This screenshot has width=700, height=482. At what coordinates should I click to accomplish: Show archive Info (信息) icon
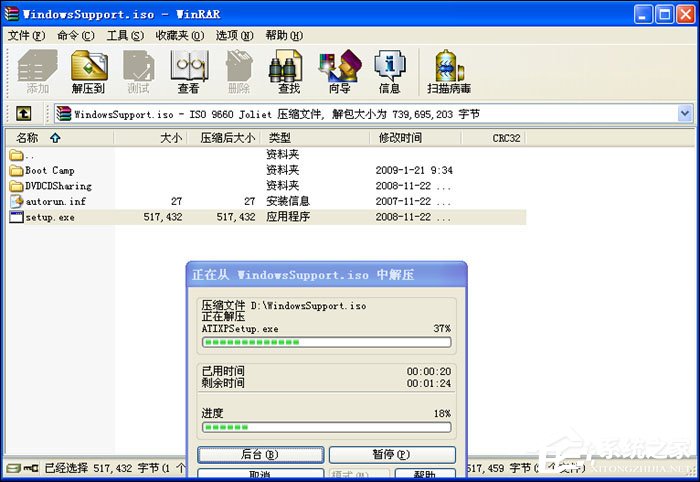390,71
